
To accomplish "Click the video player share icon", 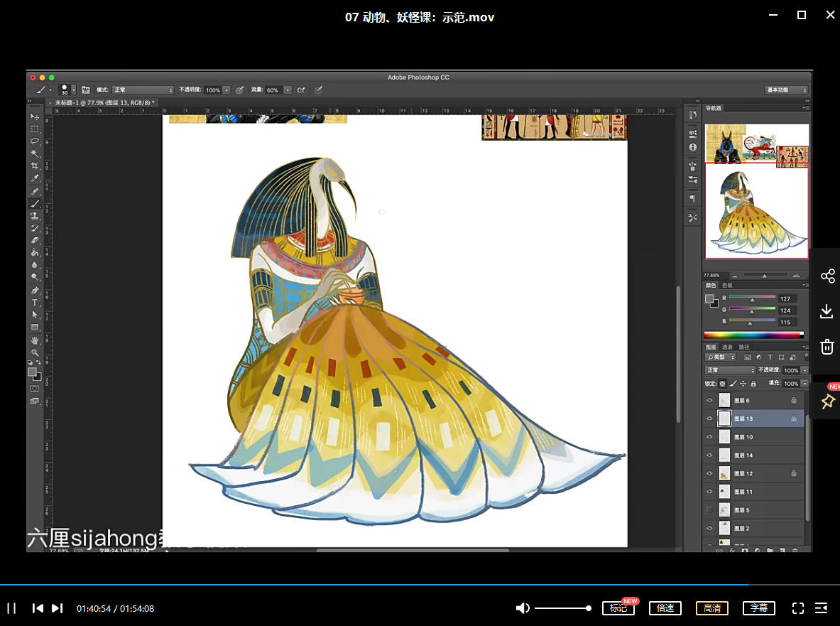I will tap(827, 276).
